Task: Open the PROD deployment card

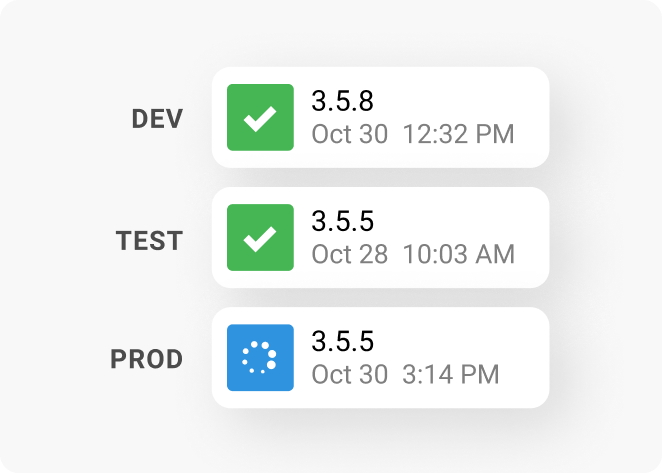Action: coord(380,358)
